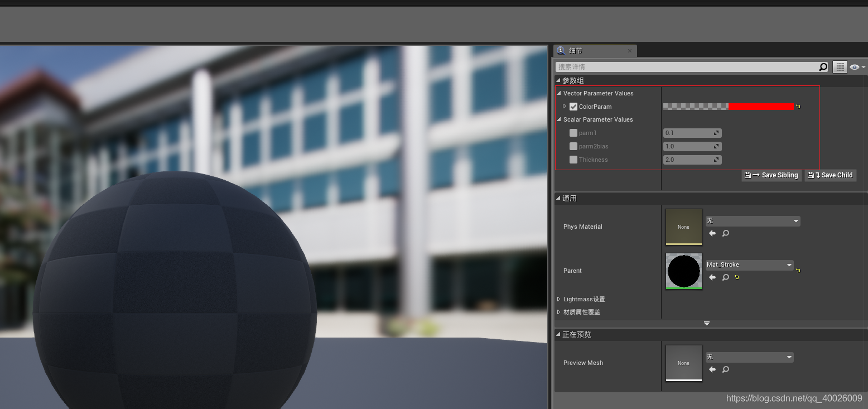Open the view options eye dropdown
The height and width of the screenshot is (409, 868).
point(857,67)
